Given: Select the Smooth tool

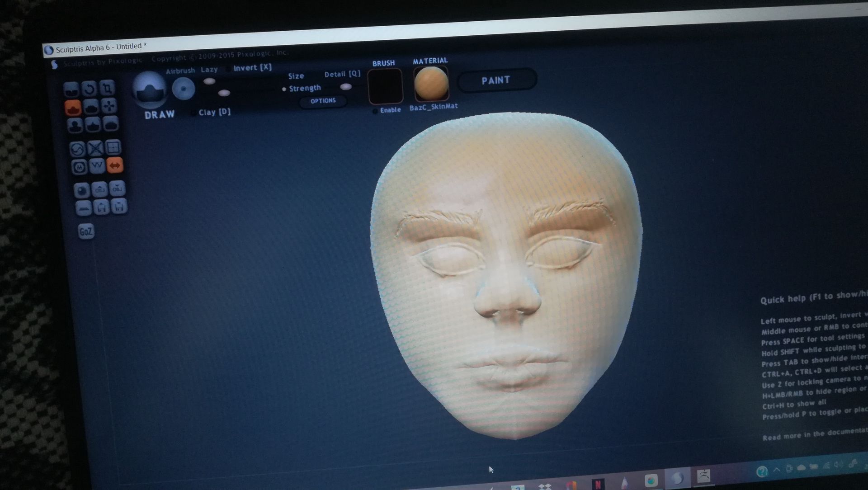Looking at the screenshot, I should pos(111,123).
